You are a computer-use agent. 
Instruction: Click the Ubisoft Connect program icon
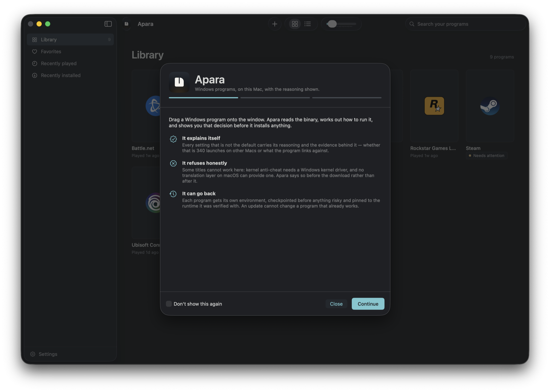click(x=153, y=203)
